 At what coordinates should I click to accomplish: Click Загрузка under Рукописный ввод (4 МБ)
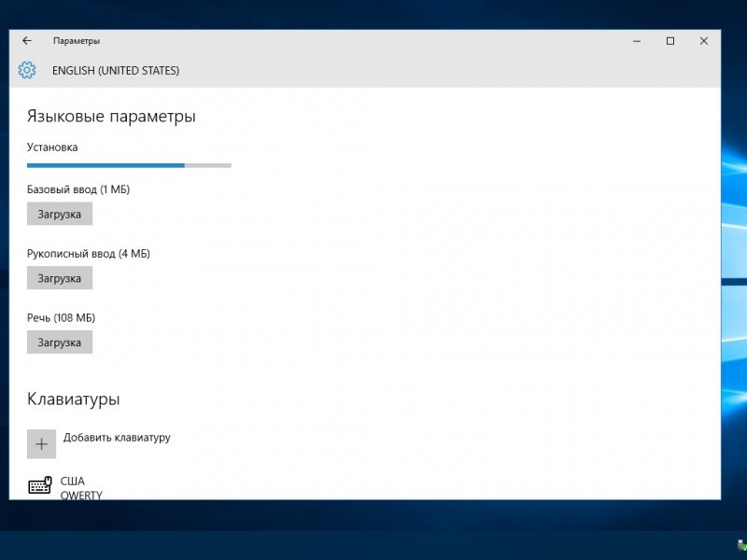click(60, 278)
